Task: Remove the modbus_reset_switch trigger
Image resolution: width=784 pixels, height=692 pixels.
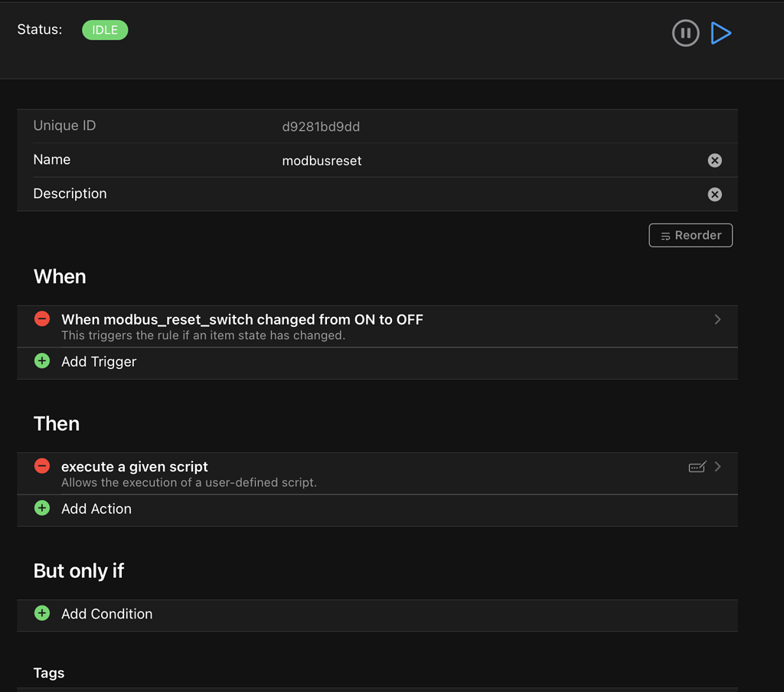Action: [42, 319]
